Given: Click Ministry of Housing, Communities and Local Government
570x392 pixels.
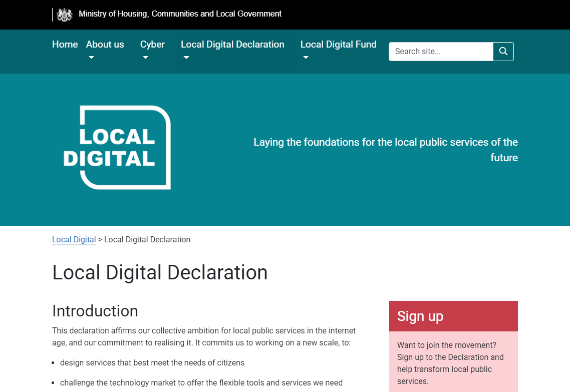Looking at the screenshot, I should tap(180, 14).
